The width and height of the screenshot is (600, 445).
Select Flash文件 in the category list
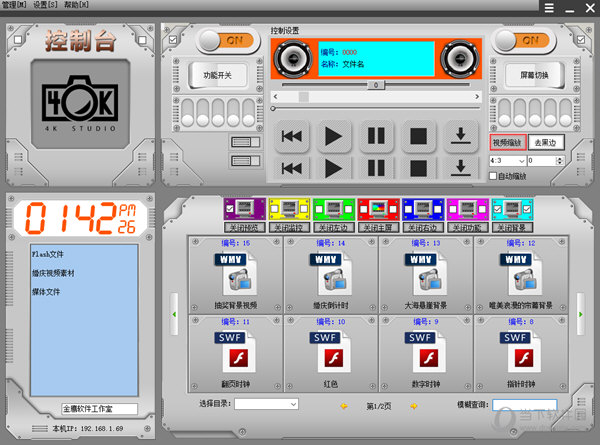(x=48, y=254)
